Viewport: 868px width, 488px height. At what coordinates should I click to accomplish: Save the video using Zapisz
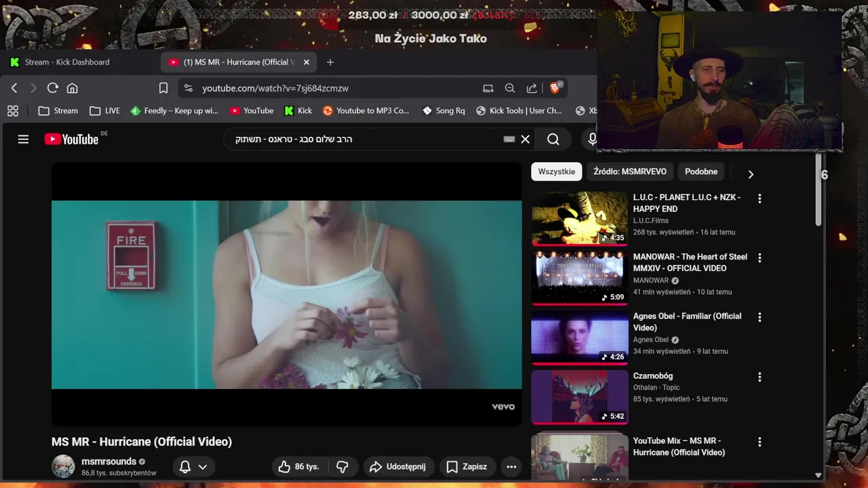467,466
